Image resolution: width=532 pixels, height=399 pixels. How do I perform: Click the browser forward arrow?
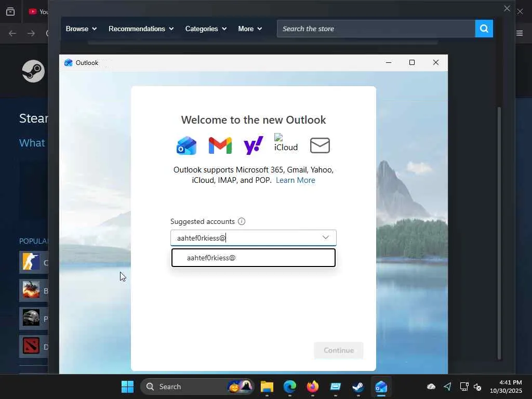[31, 33]
